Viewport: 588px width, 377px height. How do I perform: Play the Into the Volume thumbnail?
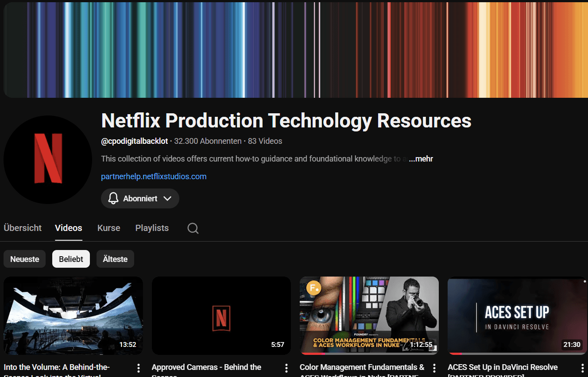(x=73, y=315)
